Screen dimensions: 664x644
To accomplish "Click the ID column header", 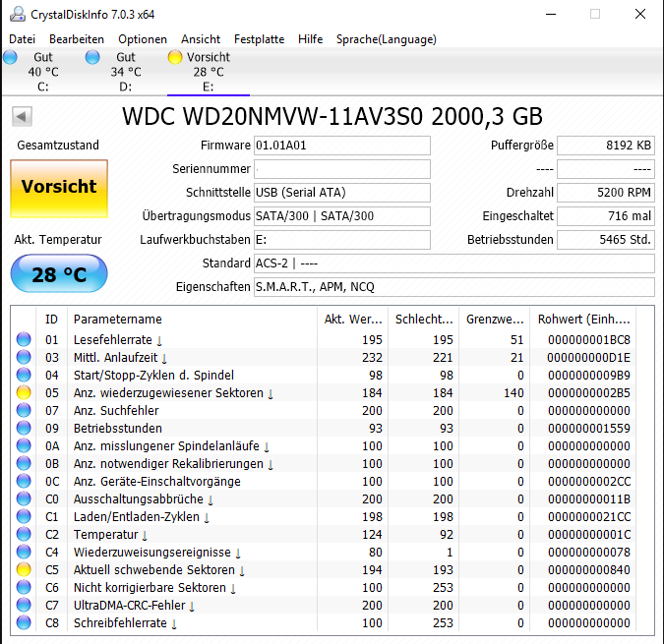I will (x=52, y=320).
